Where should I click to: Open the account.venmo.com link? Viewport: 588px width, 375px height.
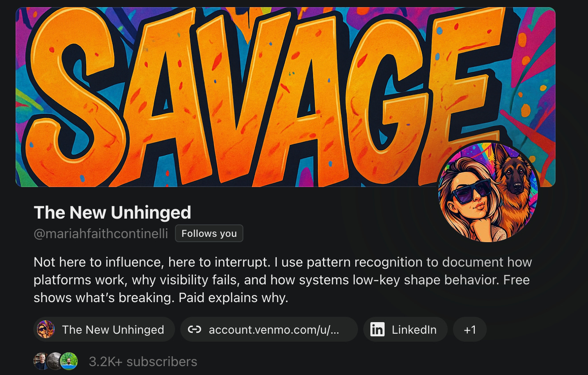click(x=269, y=329)
